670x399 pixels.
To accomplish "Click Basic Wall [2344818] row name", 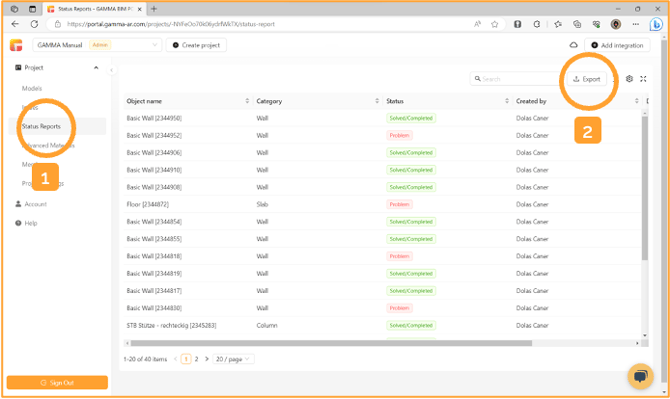I will coord(154,256).
